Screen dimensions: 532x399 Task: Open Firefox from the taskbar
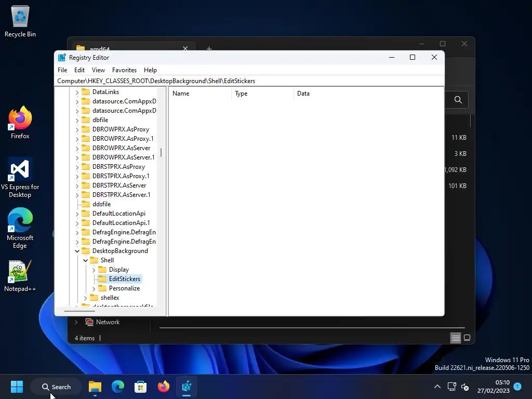[164, 387]
